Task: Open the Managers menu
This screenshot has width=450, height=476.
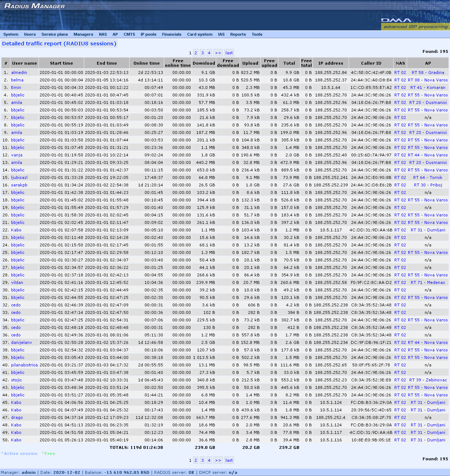Action: click(x=83, y=35)
